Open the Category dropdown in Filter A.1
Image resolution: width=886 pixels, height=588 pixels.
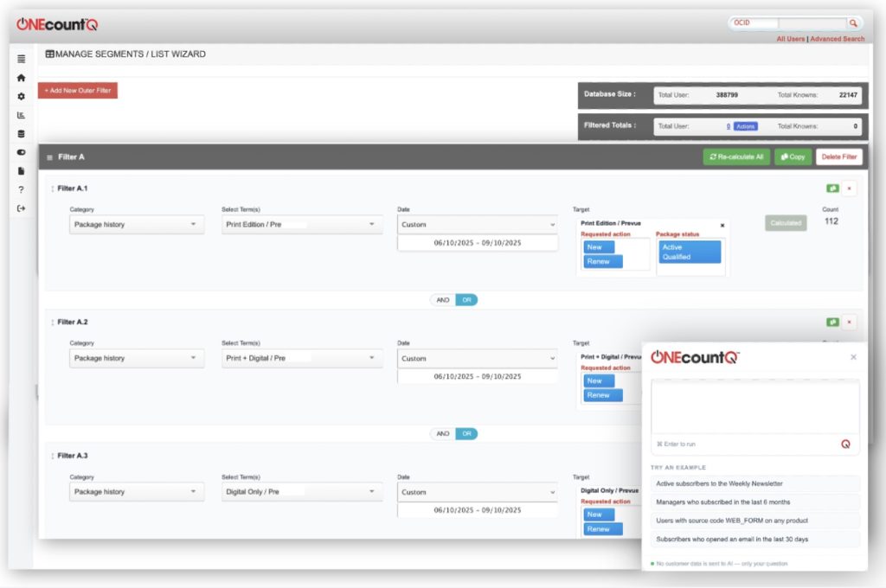(x=135, y=224)
